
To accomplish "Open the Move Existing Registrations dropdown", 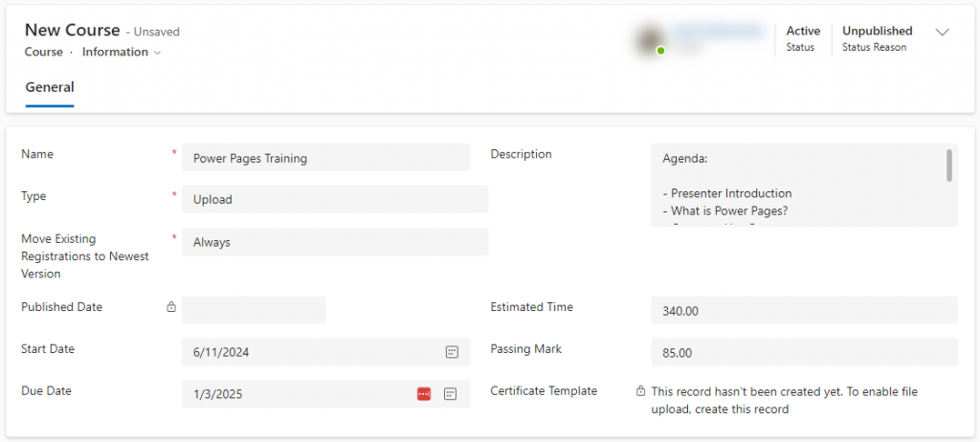I will point(335,242).
